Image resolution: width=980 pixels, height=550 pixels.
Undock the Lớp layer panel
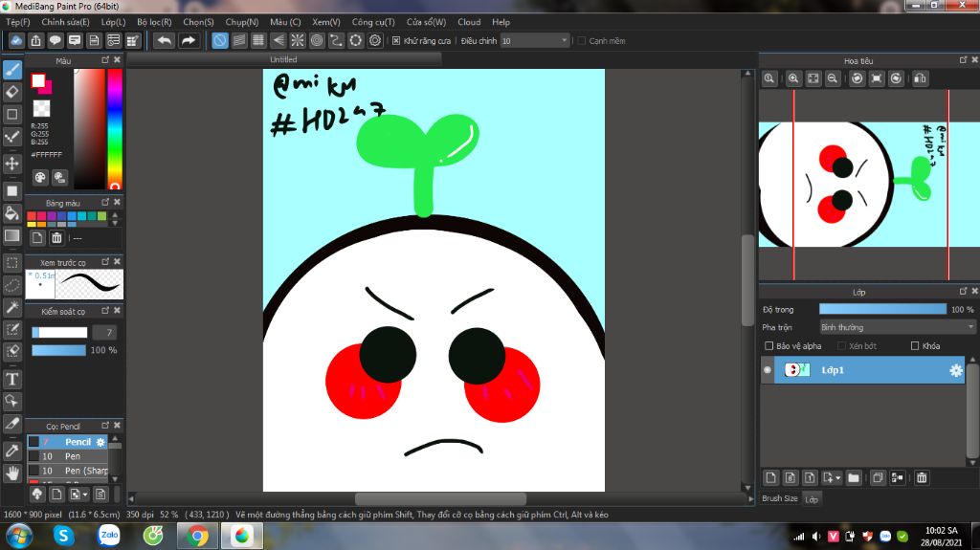click(963, 291)
